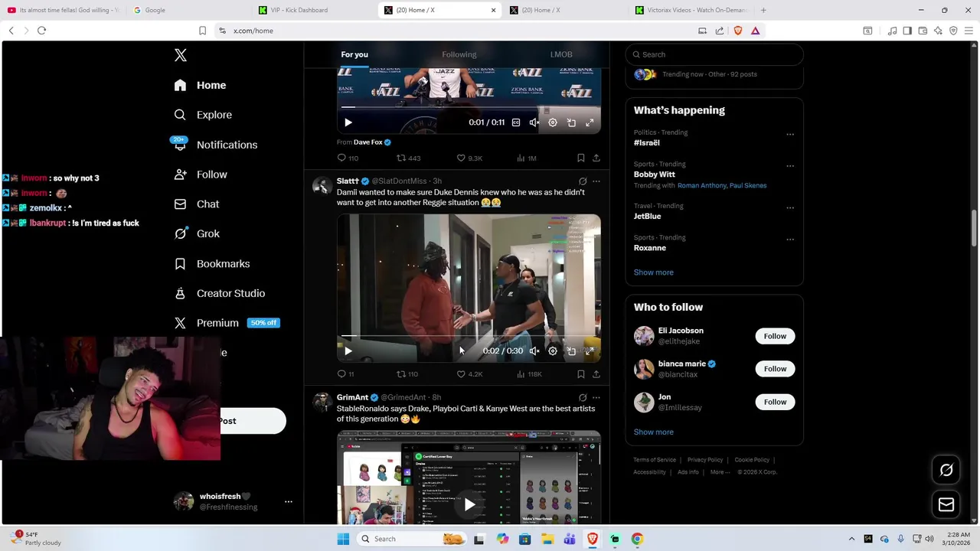
Task: Open more options for JetBlue trend
Action: [x=790, y=207]
